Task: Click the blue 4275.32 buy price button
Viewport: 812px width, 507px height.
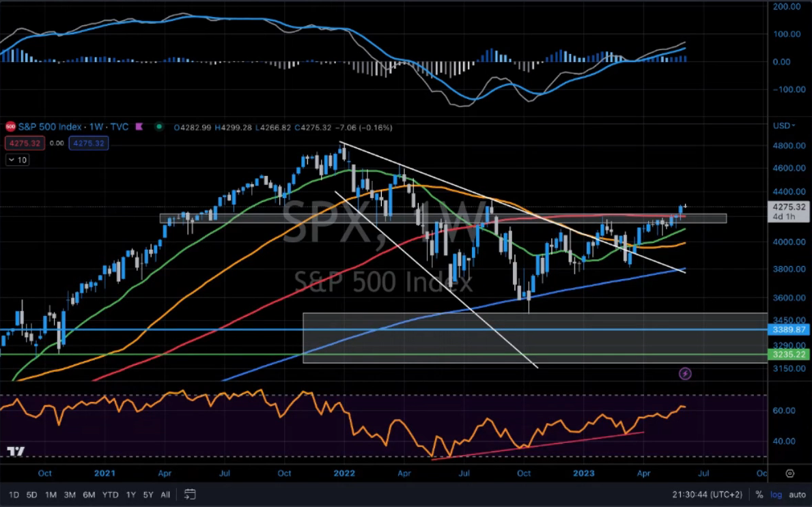Action: coord(88,143)
